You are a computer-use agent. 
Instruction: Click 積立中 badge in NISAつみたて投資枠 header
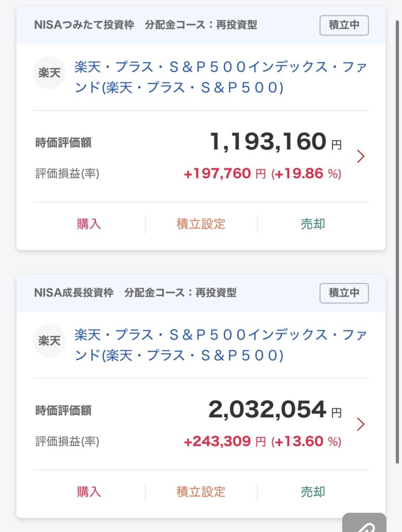tap(344, 25)
